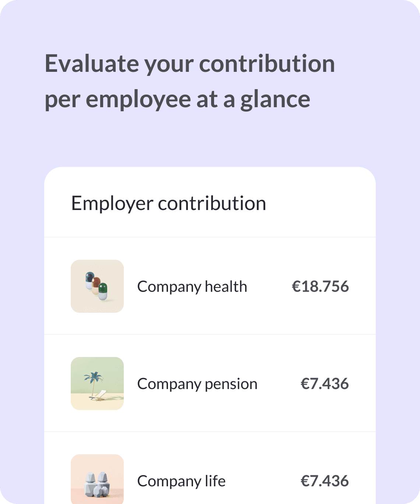420x504 pixels.
Task: Click the €18.756 health contribution amount
Action: 320,286
